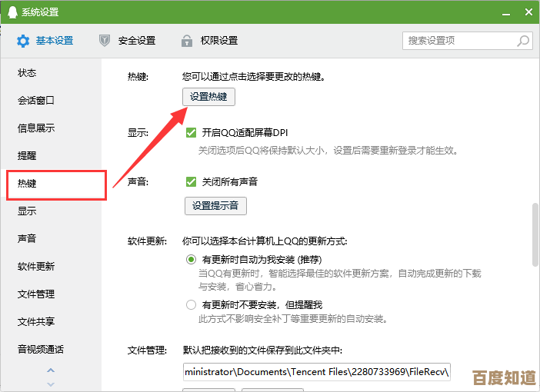The image size is (540, 392).
Task: Click the magnifier icon in the search box
Action: pyautogui.click(x=522, y=41)
